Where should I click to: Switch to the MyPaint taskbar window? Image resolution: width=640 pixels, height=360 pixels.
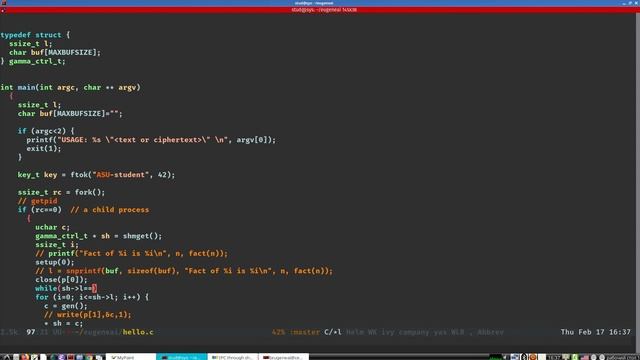(x=131, y=357)
